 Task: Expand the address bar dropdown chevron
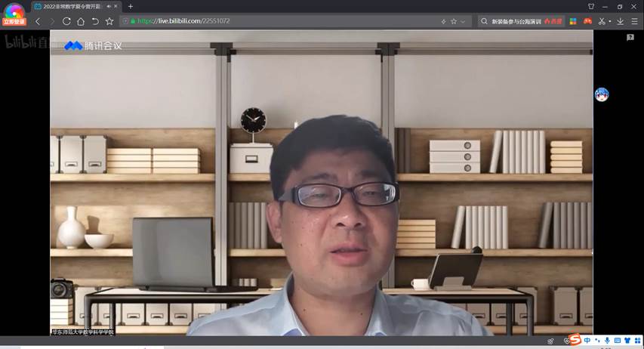click(463, 21)
